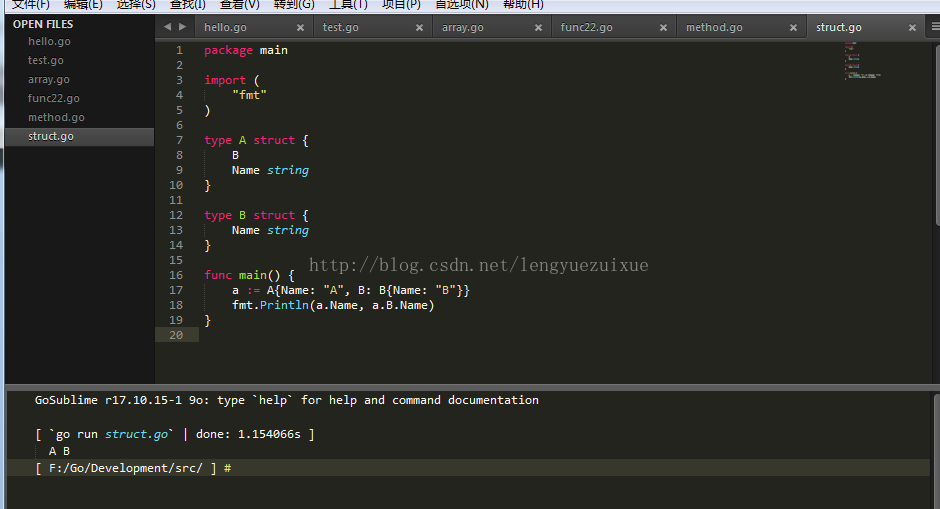Click the console panel scrollbar
940x509 pixels.
pos(936,450)
